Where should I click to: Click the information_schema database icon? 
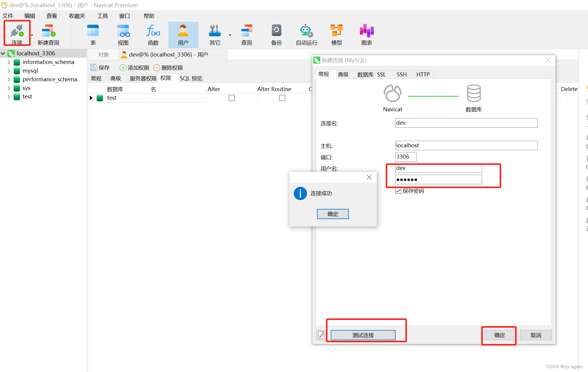(x=17, y=62)
